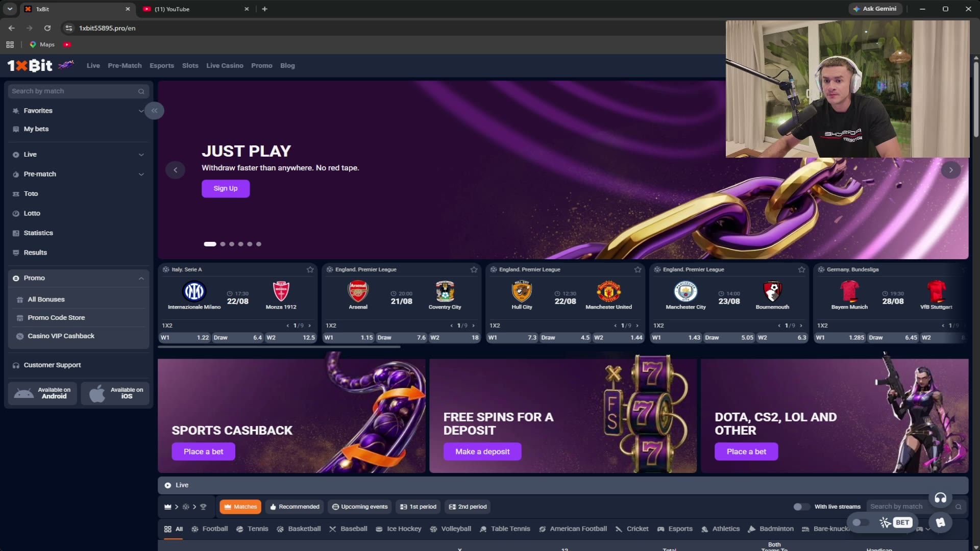Screen dimensions: 980x551
Task: Toggle the With live streams switch
Action: 801,507
